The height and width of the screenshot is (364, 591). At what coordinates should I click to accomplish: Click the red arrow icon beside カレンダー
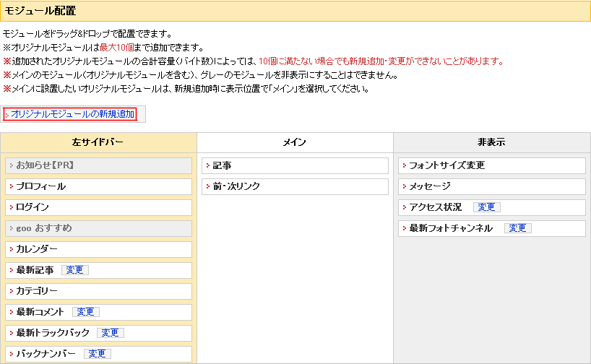click(12, 249)
